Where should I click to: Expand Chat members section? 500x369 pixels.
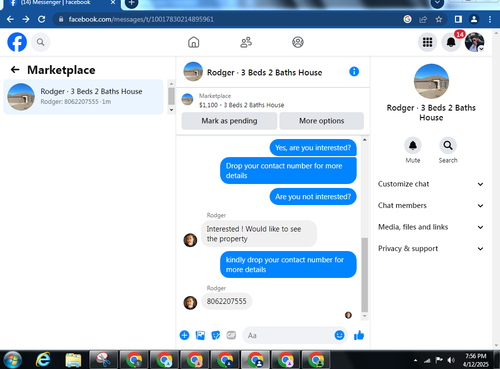(431, 206)
